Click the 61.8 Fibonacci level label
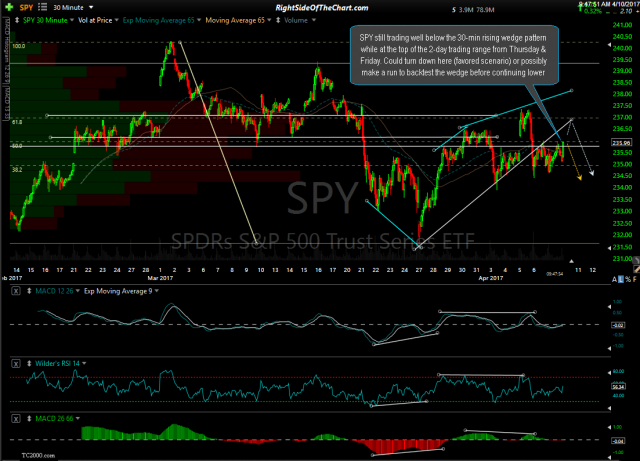 [17, 122]
